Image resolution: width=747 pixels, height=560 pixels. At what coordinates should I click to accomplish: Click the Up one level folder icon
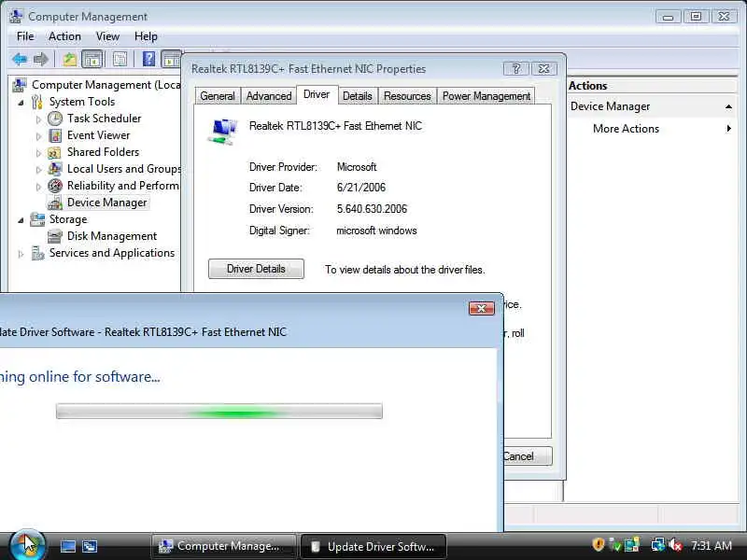tap(69, 60)
